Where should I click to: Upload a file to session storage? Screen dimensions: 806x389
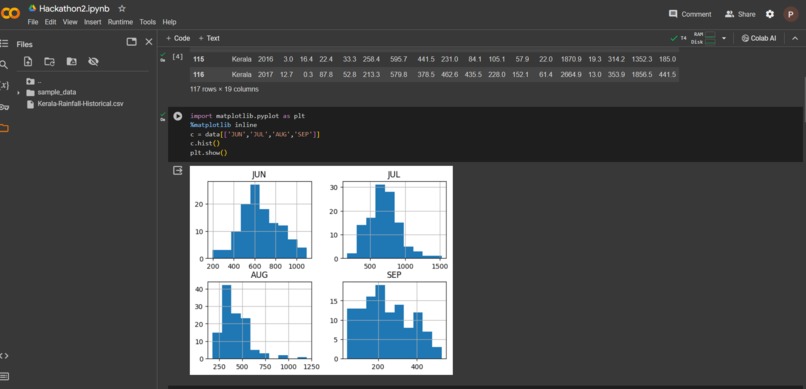[28, 62]
